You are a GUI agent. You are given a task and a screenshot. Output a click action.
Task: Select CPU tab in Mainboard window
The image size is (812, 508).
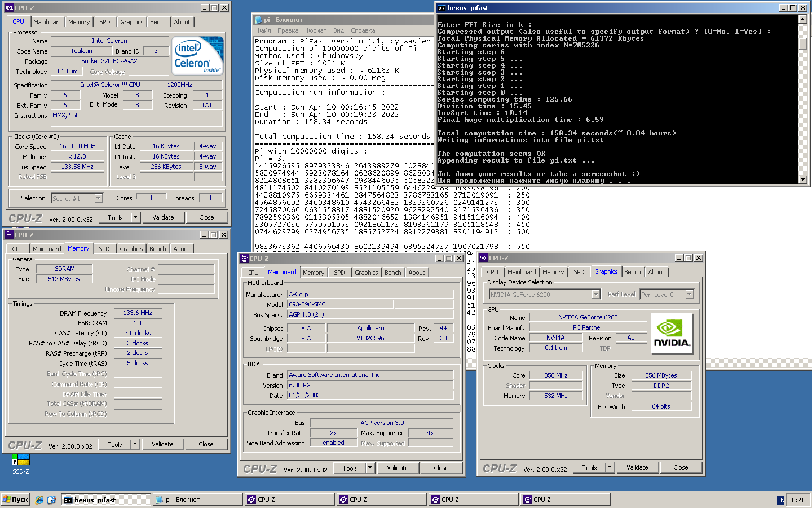pos(253,273)
